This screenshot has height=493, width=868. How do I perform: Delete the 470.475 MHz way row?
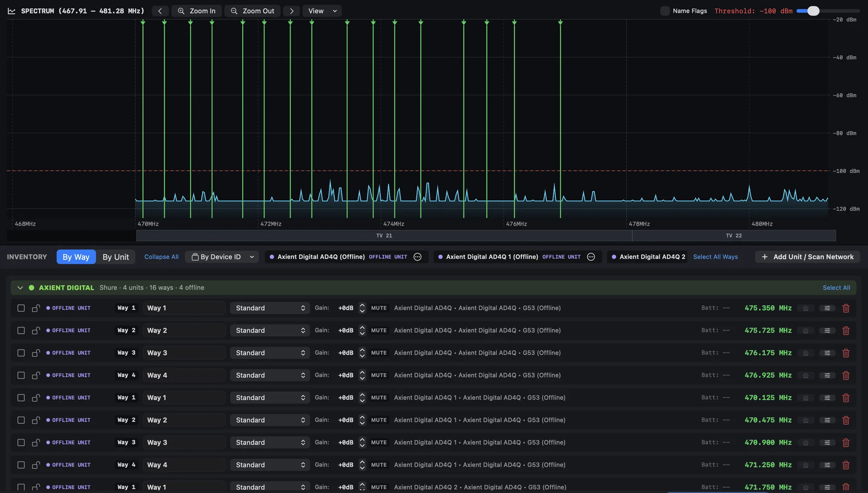(x=846, y=420)
